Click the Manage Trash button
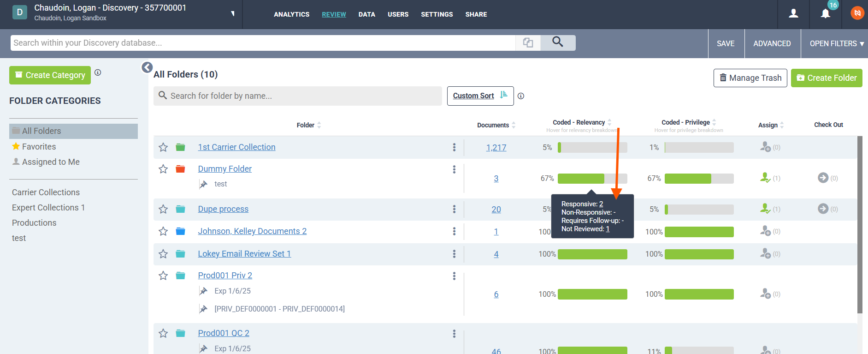Image resolution: width=868 pixels, height=354 pixels. pyautogui.click(x=750, y=78)
